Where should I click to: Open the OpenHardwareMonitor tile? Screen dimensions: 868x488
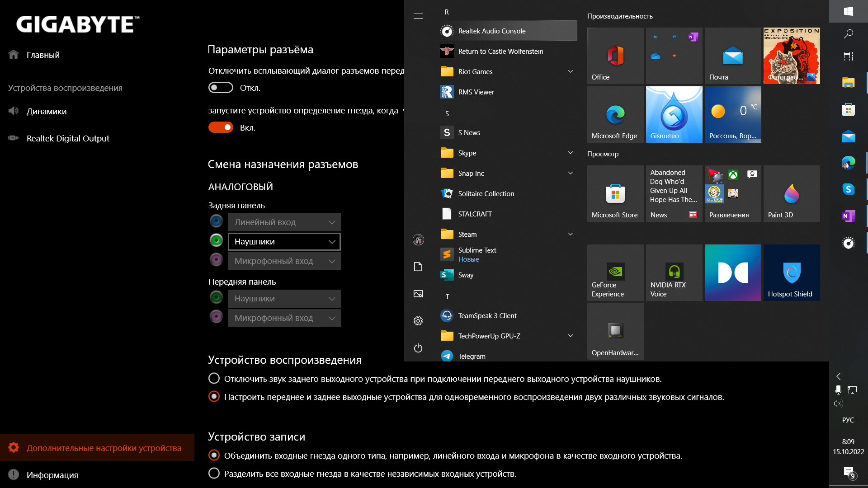point(615,331)
